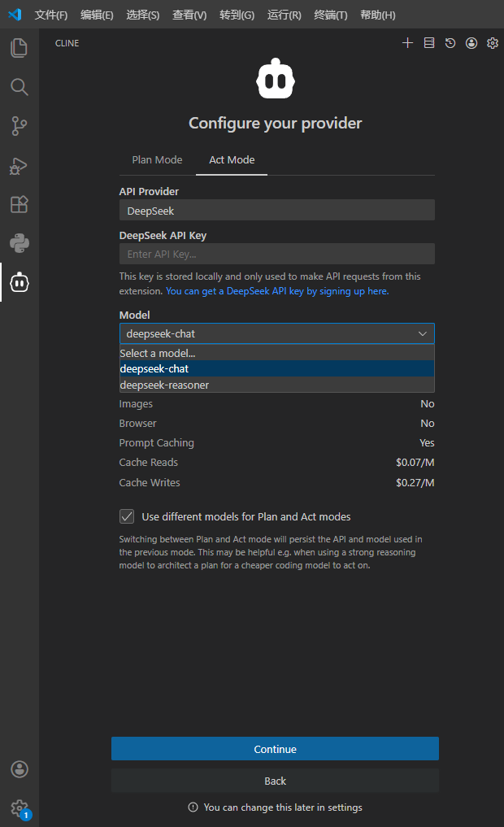Open the API Provider dropdown showing DeepSeek
Screen dimensions: 504x827
click(x=276, y=210)
